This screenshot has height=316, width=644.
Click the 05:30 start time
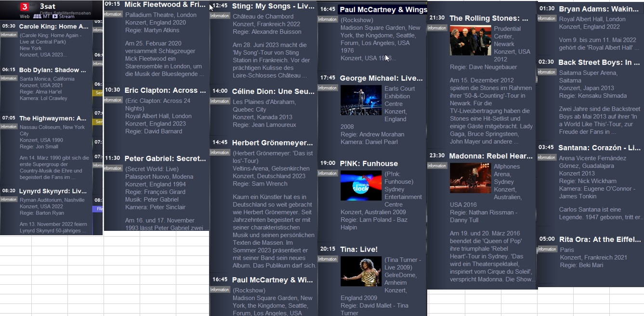[9, 26]
